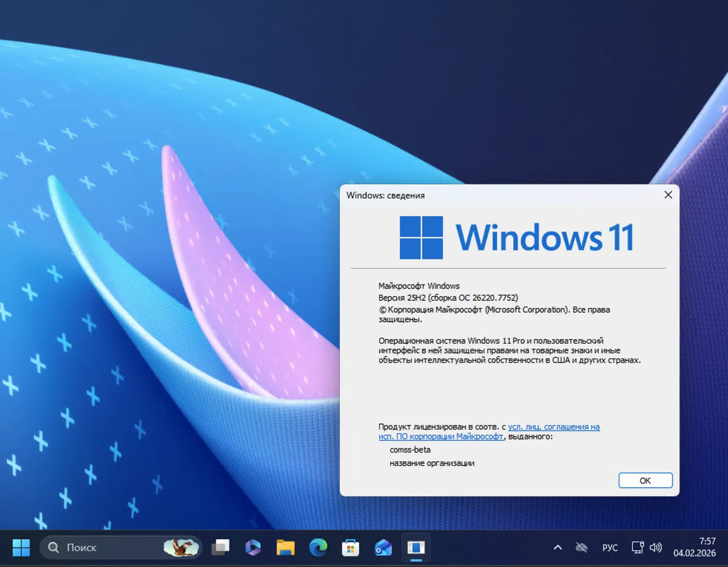This screenshot has height=567, width=728.
Task: Switch keyboard layout via the РУС indicator
Action: [610, 547]
